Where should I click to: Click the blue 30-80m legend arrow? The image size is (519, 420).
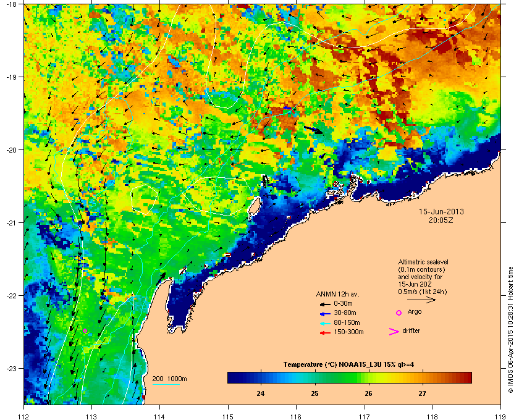[325, 313]
